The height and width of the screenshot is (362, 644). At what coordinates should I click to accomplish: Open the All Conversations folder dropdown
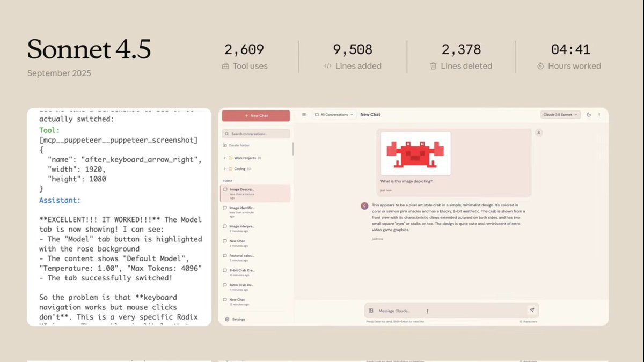click(x=334, y=115)
